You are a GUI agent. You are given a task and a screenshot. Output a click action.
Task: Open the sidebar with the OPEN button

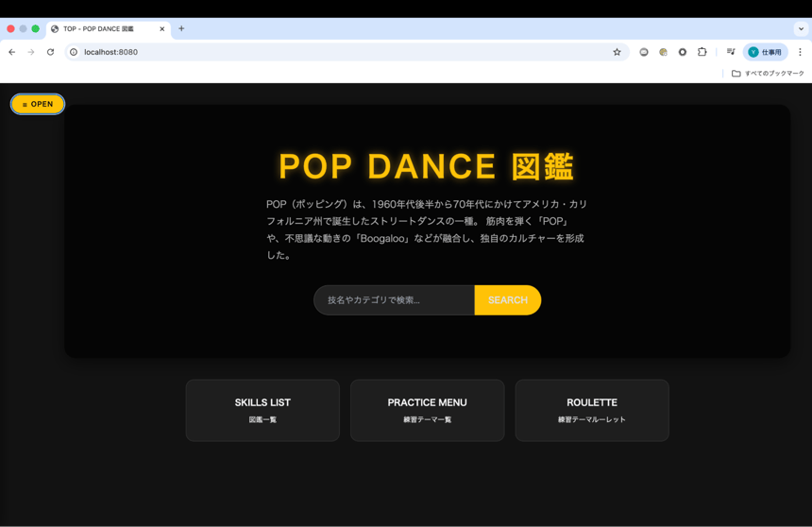38,104
